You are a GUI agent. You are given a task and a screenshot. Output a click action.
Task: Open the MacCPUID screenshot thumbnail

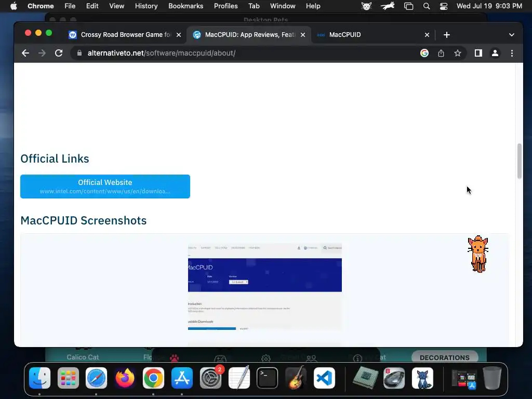264,287
